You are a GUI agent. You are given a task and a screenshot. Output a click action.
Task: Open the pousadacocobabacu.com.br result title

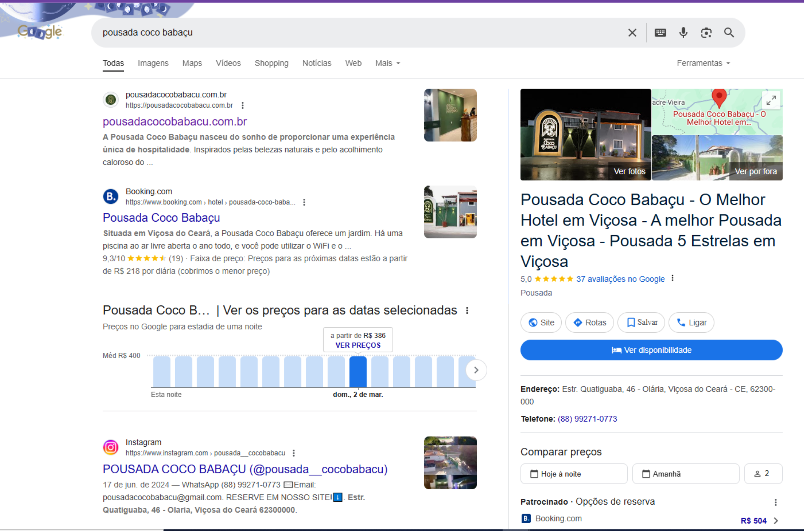(175, 121)
